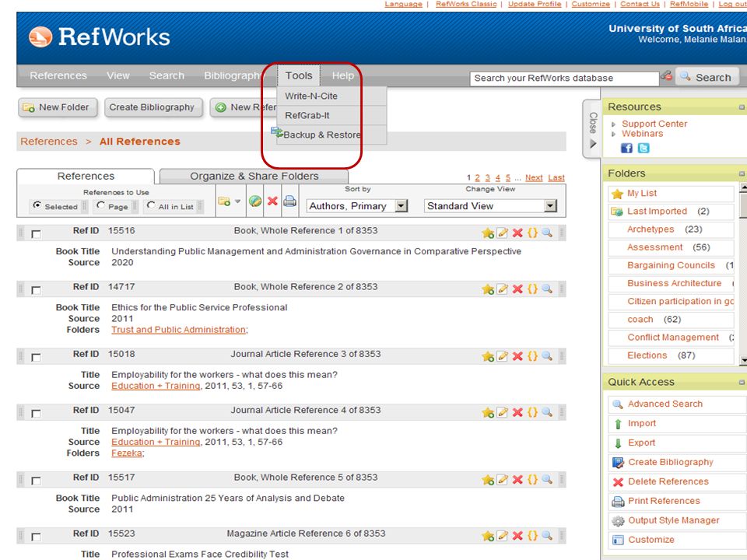Select 'All in List' radio button
Image resolution: width=747 pixels, height=560 pixels.
[151, 205]
